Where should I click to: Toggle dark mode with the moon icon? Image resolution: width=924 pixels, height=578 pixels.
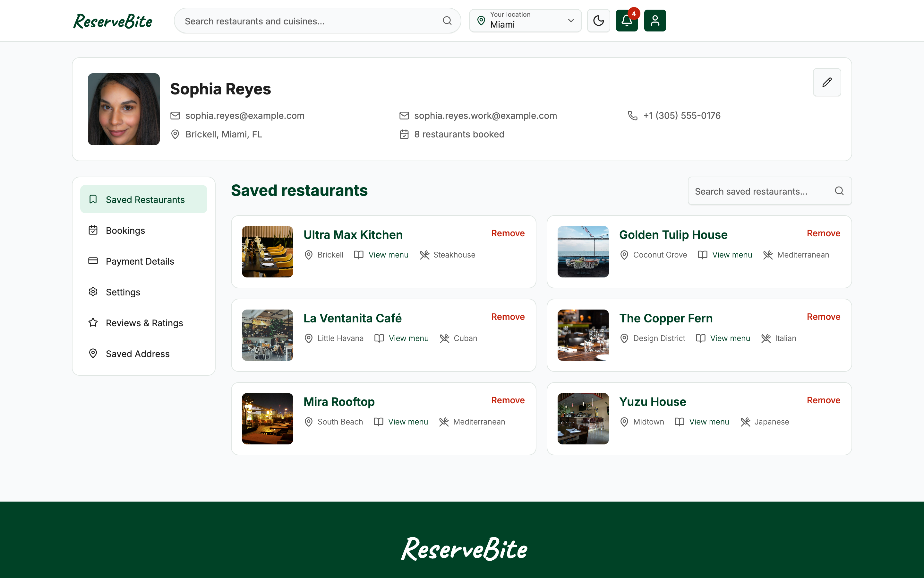598,21
